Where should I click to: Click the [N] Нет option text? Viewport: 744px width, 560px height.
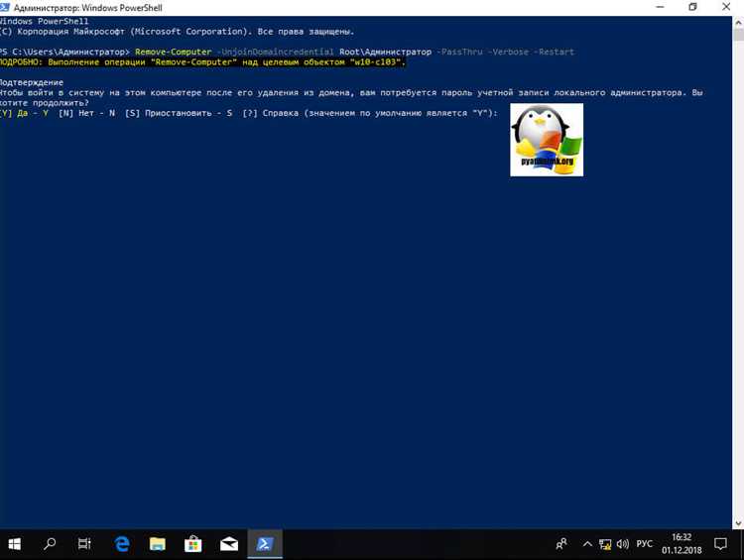(x=87, y=113)
